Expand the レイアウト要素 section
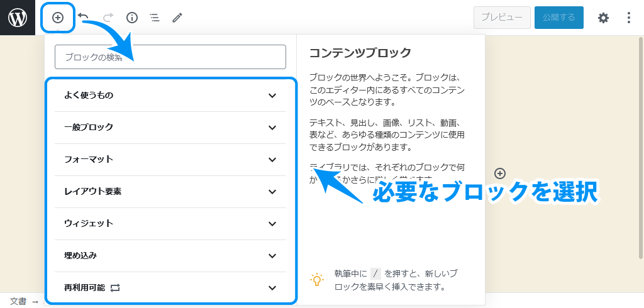This screenshot has width=644, height=308. pos(170,191)
